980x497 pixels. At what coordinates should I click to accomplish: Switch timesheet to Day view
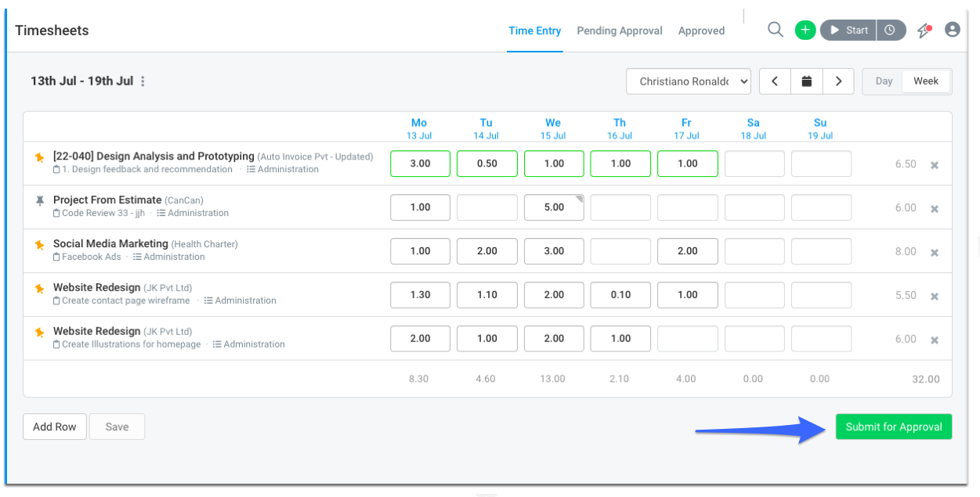click(x=884, y=81)
